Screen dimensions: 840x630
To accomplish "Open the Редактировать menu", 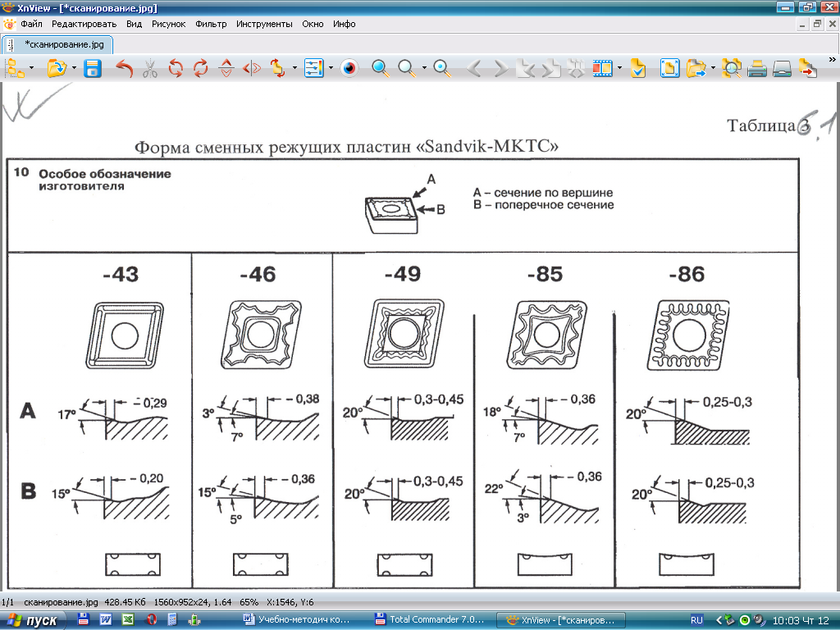I will point(84,24).
